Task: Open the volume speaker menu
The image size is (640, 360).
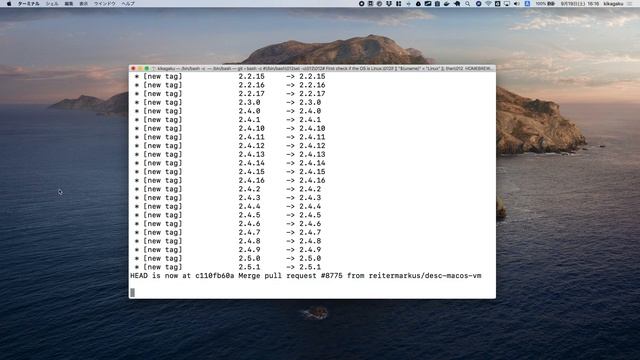Action: tap(516, 4)
